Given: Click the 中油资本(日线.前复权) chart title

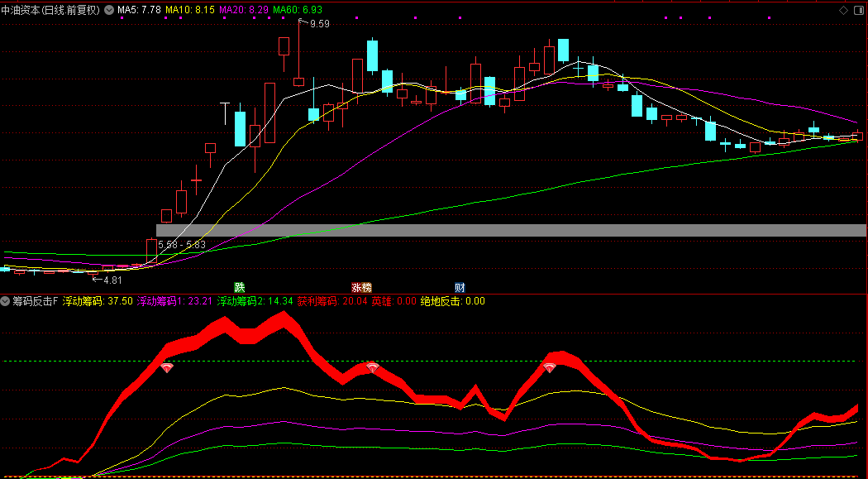Looking at the screenshot, I should pos(50,10).
